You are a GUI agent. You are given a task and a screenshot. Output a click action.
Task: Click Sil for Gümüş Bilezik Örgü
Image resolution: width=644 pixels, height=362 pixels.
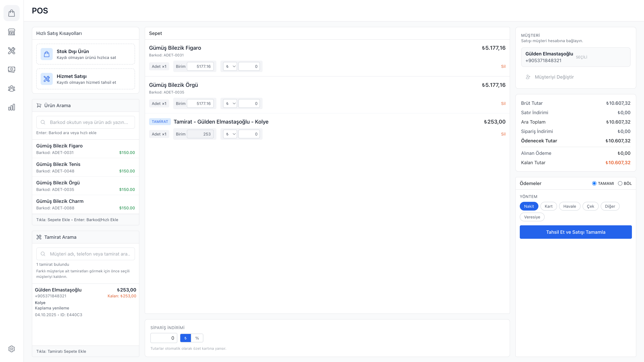503,103
